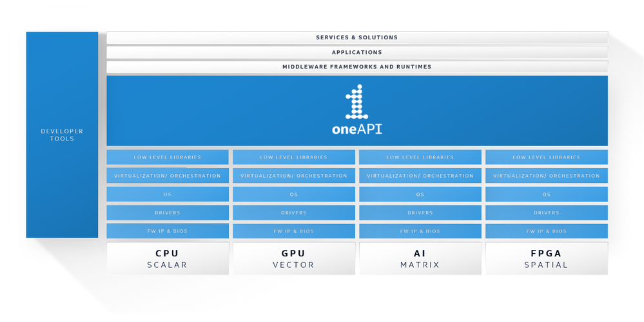Click Middleware Frameworks and Runtimes bar
This screenshot has width=644, height=322.
[x=357, y=66]
